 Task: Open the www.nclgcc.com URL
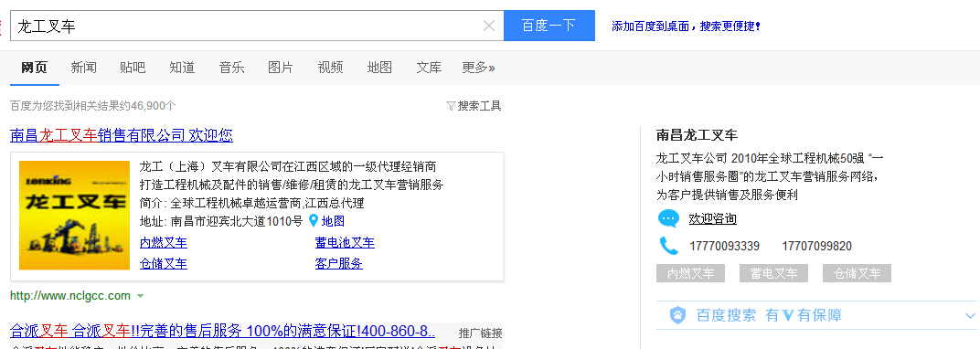pos(70,295)
